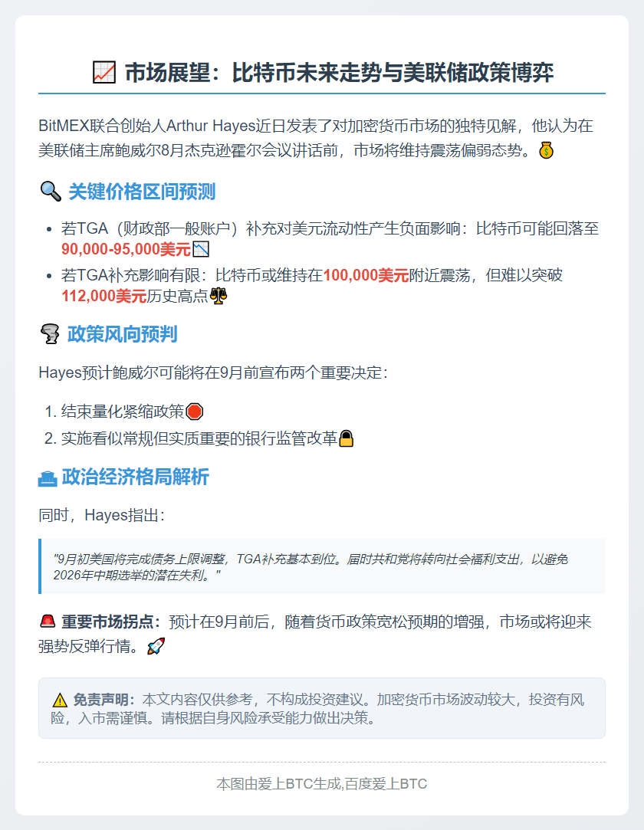Click the red 112,000美元 price text
Screen dimensions: 644x830
click(x=103, y=296)
